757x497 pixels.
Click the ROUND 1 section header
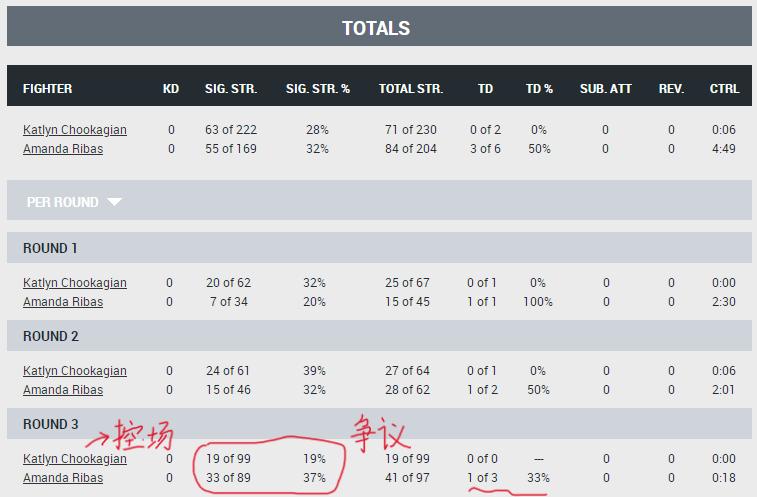(x=50, y=248)
